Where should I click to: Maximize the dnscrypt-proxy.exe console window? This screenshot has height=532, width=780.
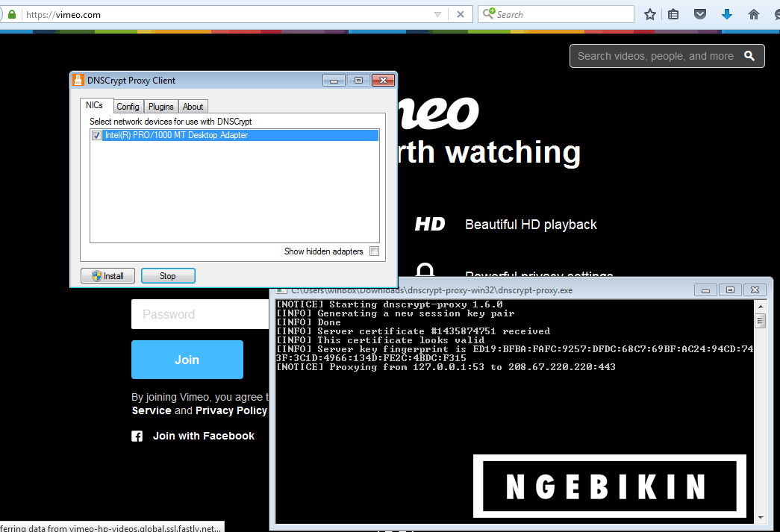tap(730, 290)
